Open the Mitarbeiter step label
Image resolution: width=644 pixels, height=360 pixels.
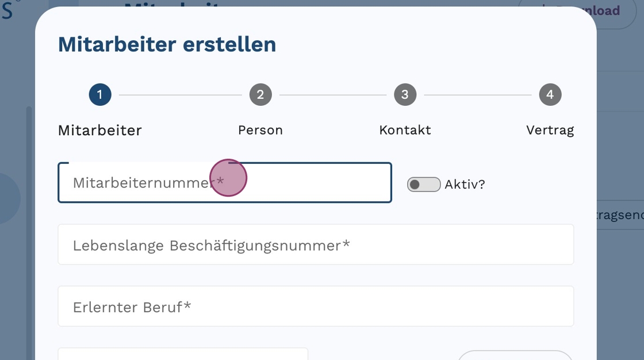tap(100, 131)
